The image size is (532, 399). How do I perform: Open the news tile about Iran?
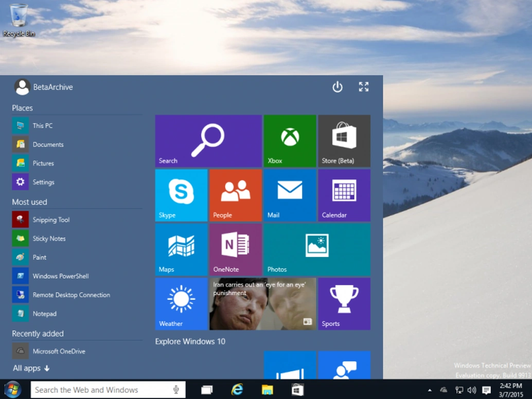(x=262, y=304)
